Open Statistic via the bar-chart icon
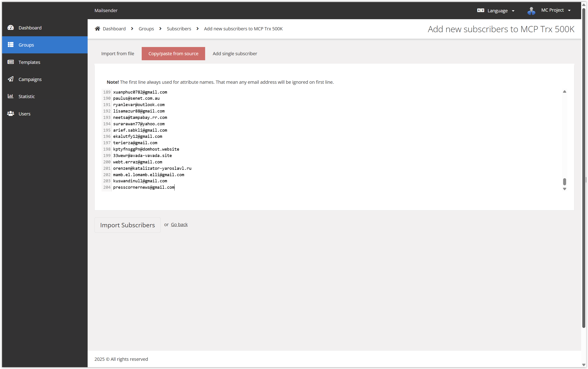 point(11,96)
